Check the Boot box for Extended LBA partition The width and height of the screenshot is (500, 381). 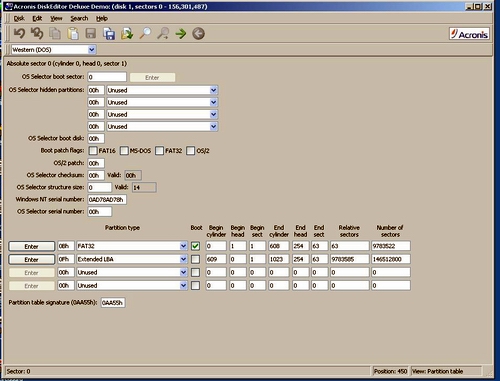196,259
